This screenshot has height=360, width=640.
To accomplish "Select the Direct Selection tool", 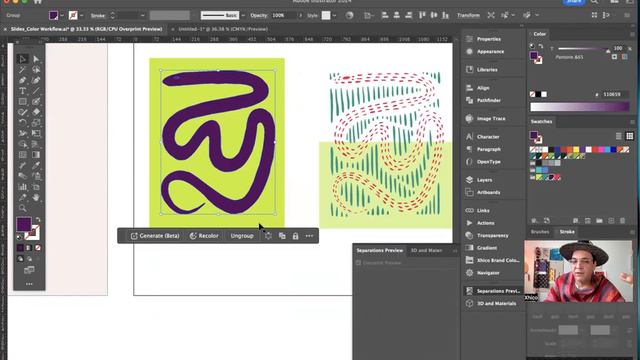I will pyautogui.click(x=36, y=59).
